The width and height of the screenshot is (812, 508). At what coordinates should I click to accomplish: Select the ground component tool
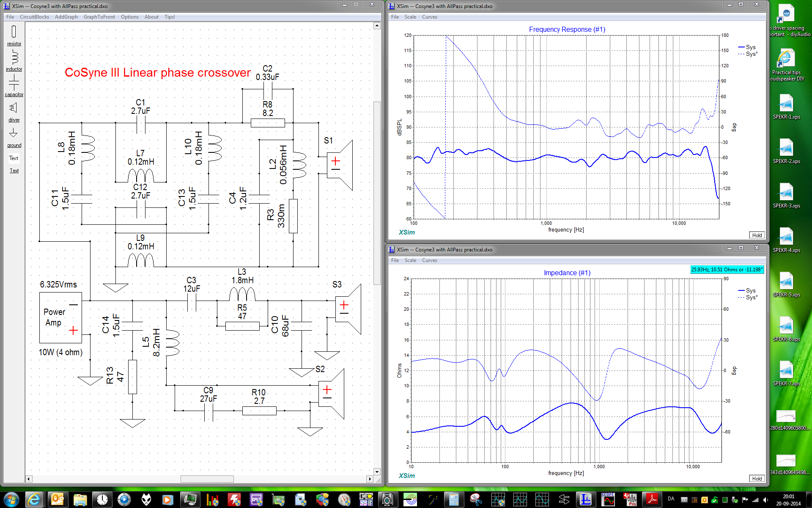coord(14,138)
